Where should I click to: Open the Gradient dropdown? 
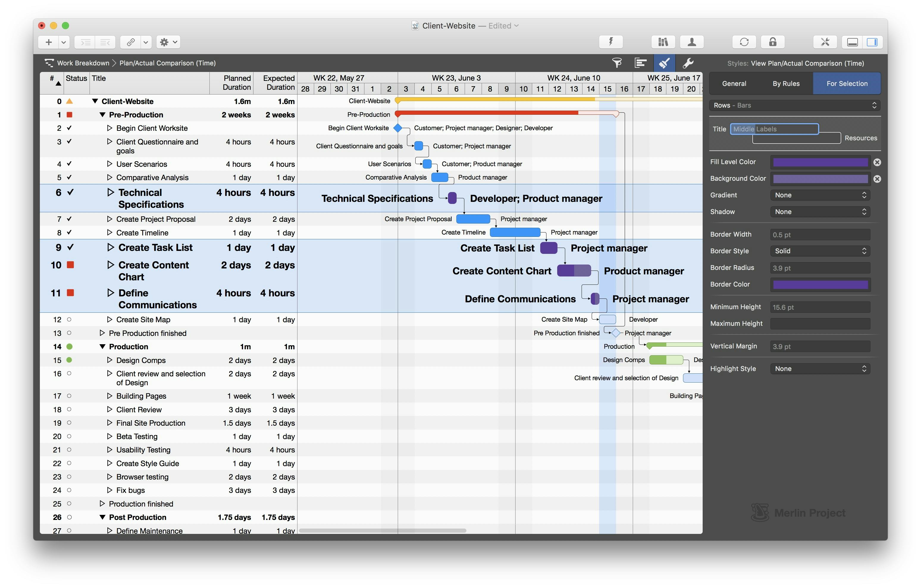(820, 195)
